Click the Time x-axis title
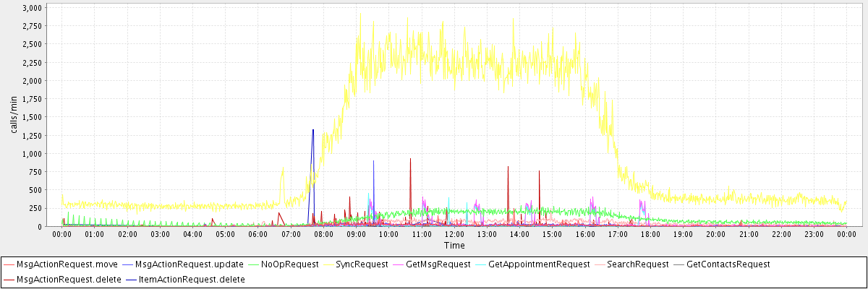 pyautogui.click(x=454, y=246)
